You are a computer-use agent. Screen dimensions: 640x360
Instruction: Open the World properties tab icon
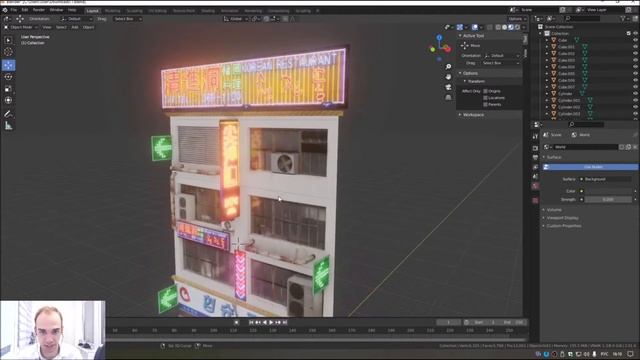[535, 186]
